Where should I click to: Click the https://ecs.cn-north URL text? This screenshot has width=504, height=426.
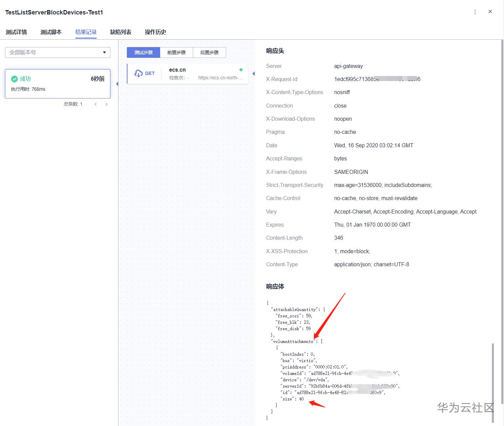[220, 78]
